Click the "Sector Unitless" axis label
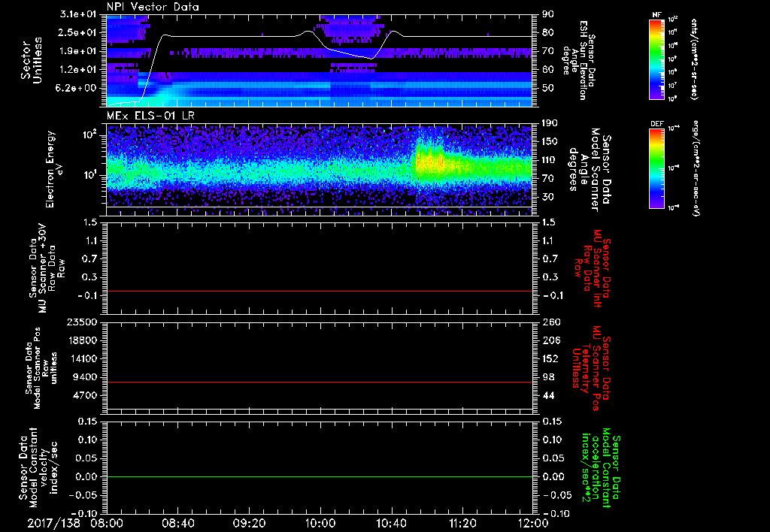Screen dimensions: 770x532 pyautogui.click(x=32, y=61)
